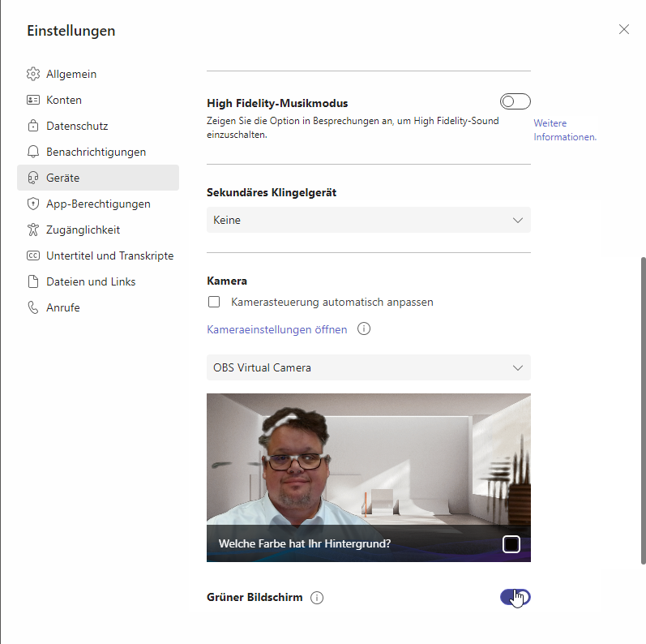Image resolution: width=646 pixels, height=644 pixels.
Task: Check Kamerasteuerung automatisch anpassen
Action: click(x=214, y=302)
